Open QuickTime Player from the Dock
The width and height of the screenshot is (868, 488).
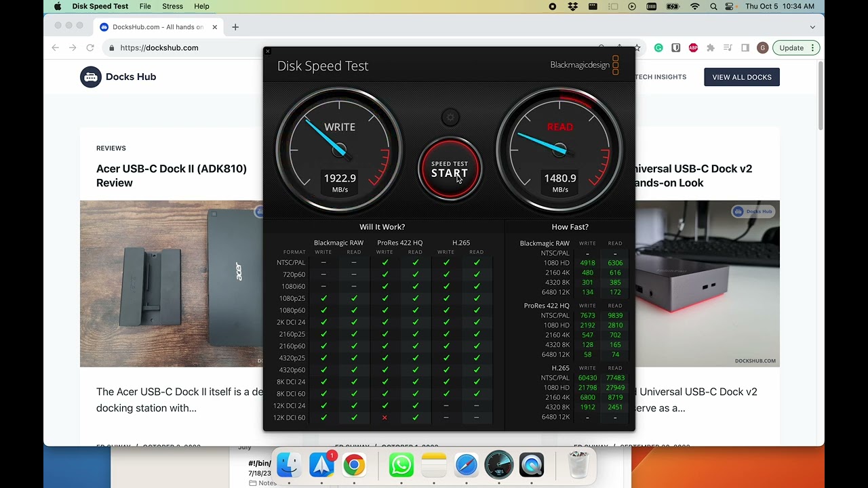pyautogui.click(x=532, y=466)
